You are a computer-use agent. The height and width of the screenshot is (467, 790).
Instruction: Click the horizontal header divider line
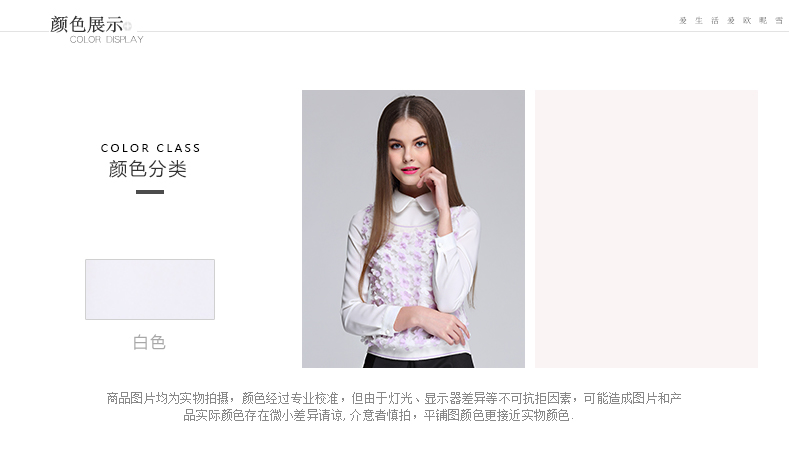coord(395,31)
